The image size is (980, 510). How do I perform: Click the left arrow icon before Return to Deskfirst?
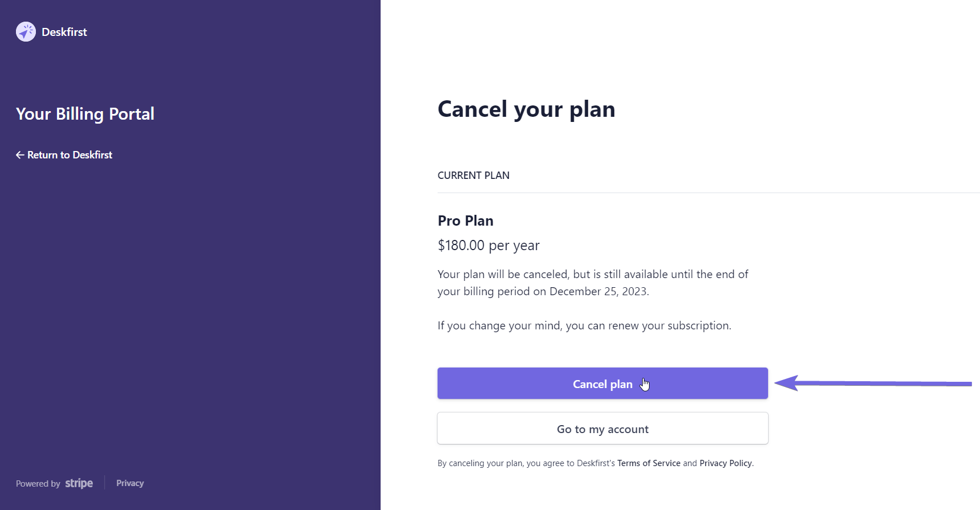tap(20, 155)
